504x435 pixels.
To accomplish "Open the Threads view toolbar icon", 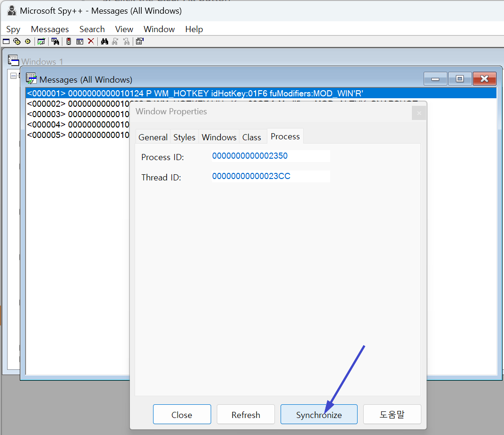I will (x=28, y=42).
